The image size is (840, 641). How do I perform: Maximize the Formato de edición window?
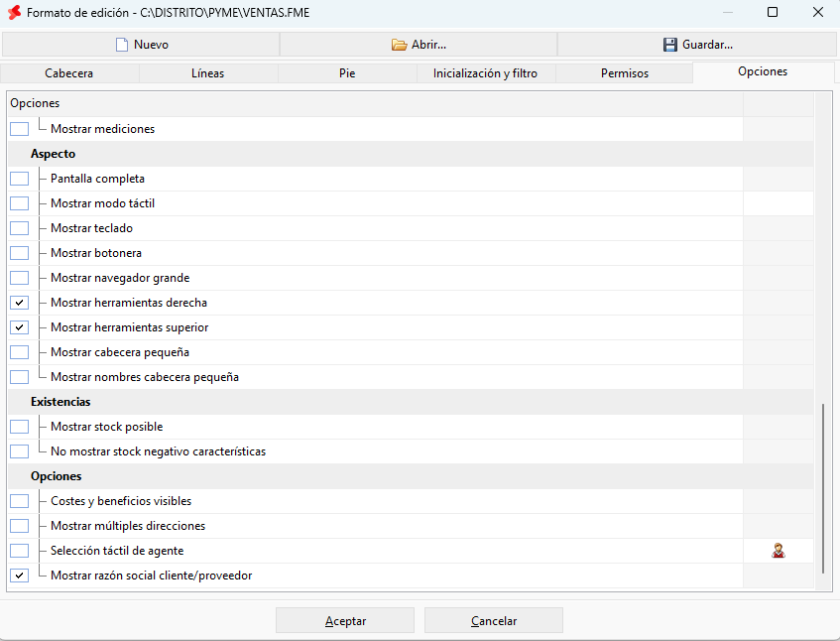773,12
